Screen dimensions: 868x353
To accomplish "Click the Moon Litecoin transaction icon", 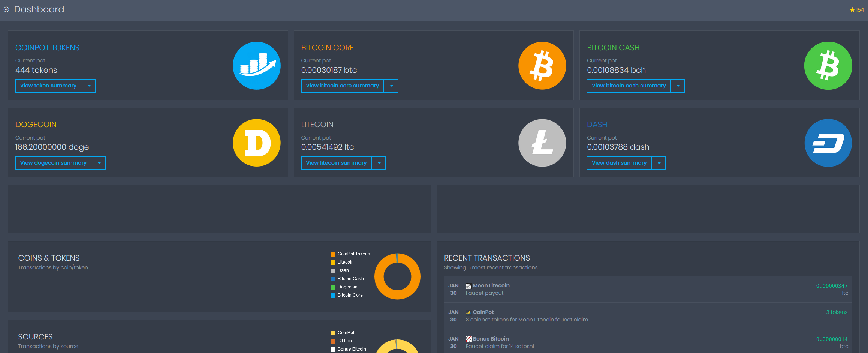I will coord(468,286).
